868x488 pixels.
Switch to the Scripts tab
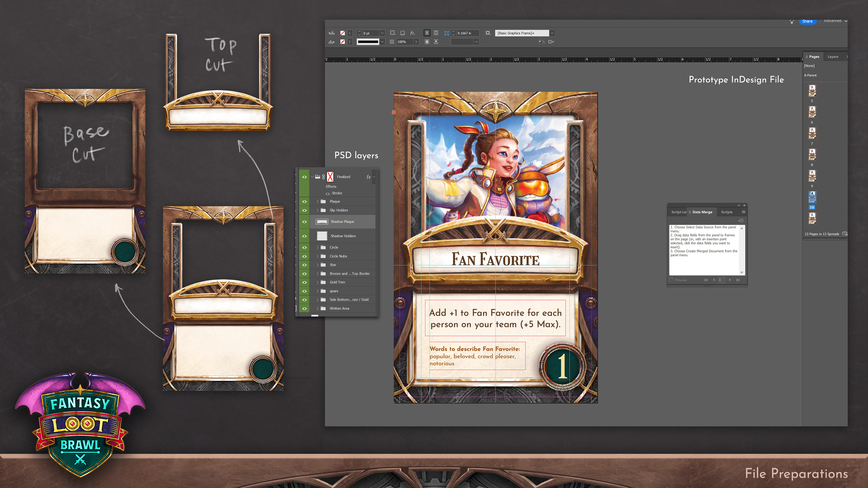pyautogui.click(x=726, y=212)
